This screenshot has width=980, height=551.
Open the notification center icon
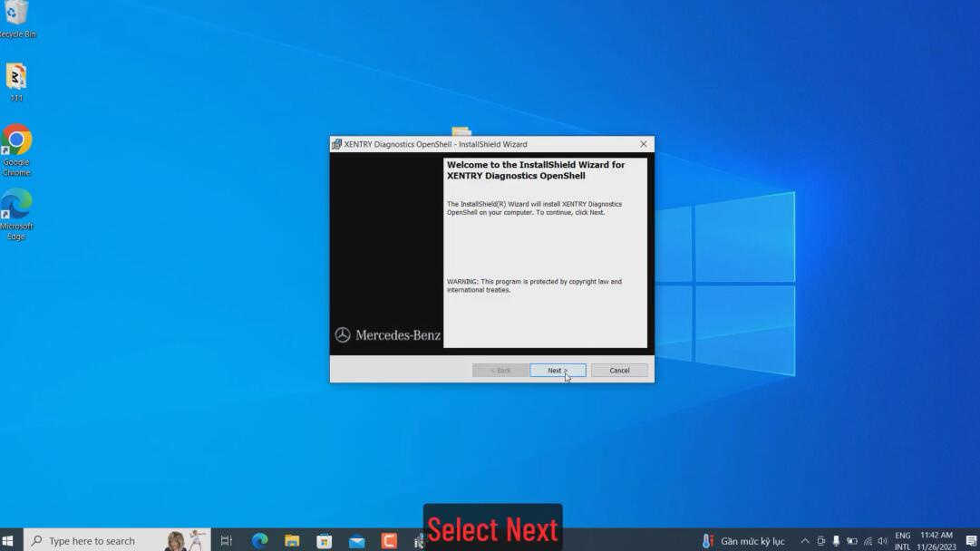point(971,541)
